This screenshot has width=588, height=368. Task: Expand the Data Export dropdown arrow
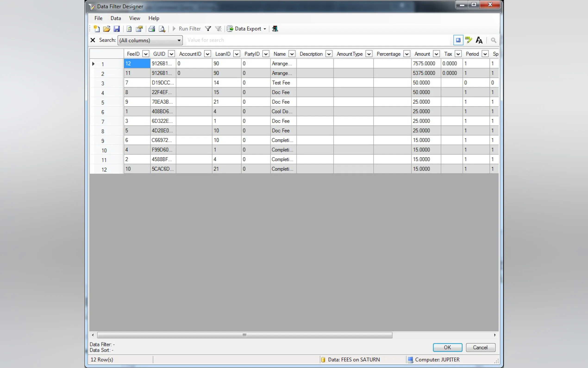click(x=265, y=29)
